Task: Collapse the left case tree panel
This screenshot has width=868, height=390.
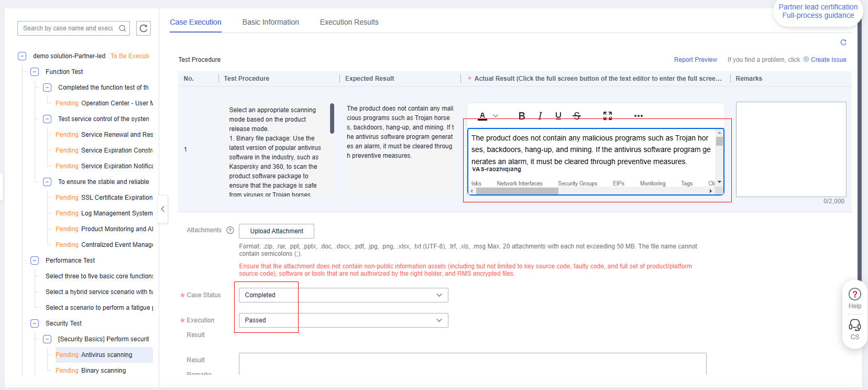Action: (163, 209)
